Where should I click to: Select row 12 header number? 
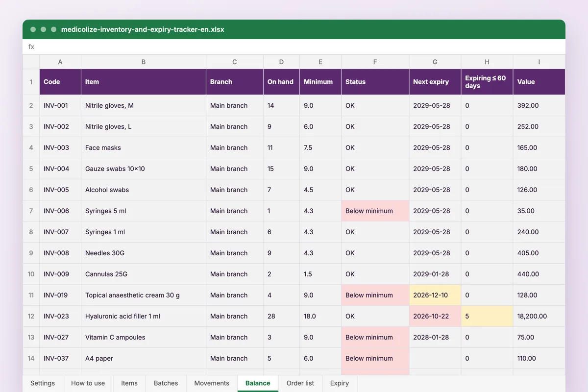pyautogui.click(x=31, y=316)
